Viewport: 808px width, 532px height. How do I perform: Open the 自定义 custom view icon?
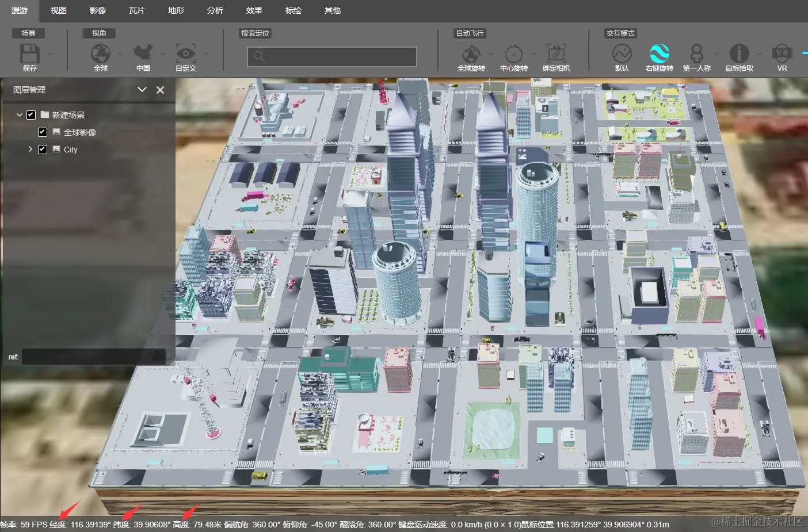pos(186,53)
